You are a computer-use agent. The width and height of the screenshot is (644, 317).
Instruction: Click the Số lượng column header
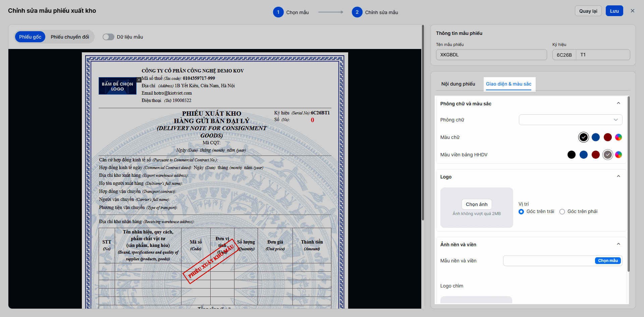(x=246, y=245)
